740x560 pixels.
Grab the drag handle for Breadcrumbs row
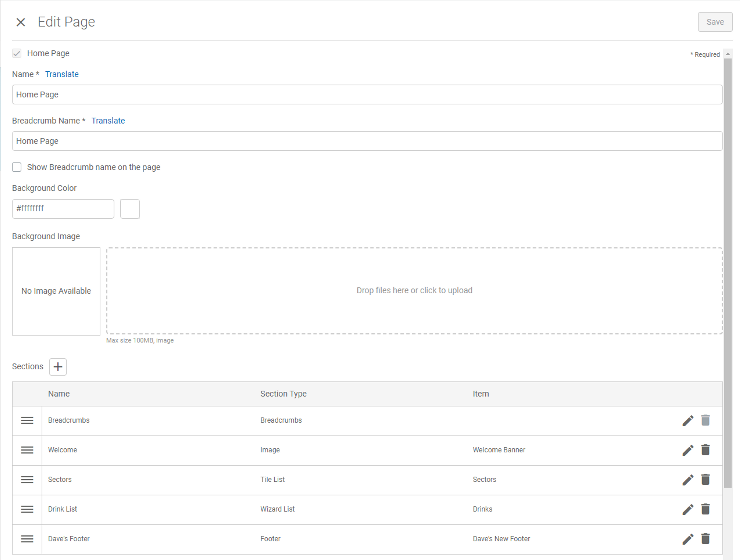pyautogui.click(x=27, y=421)
